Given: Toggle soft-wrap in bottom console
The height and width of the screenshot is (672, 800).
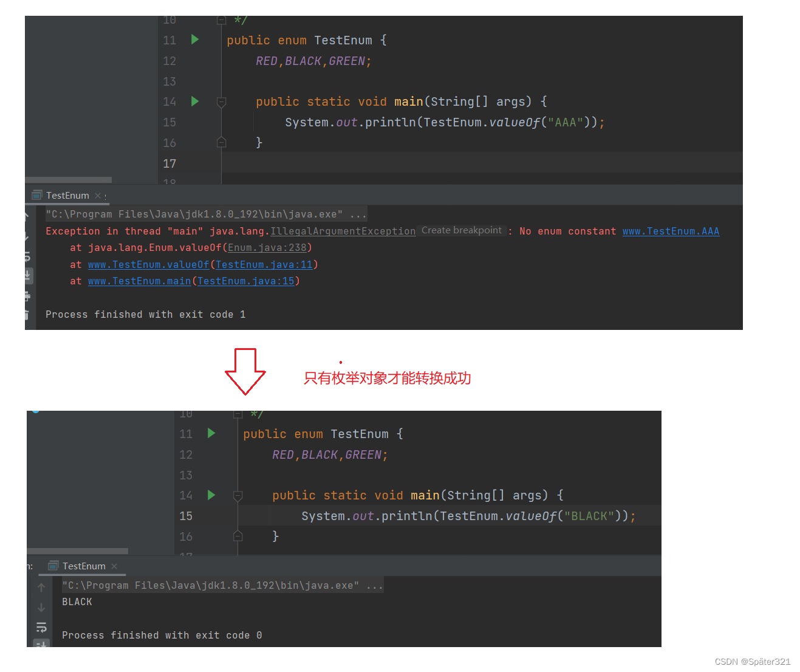Looking at the screenshot, I should (41, 627).
